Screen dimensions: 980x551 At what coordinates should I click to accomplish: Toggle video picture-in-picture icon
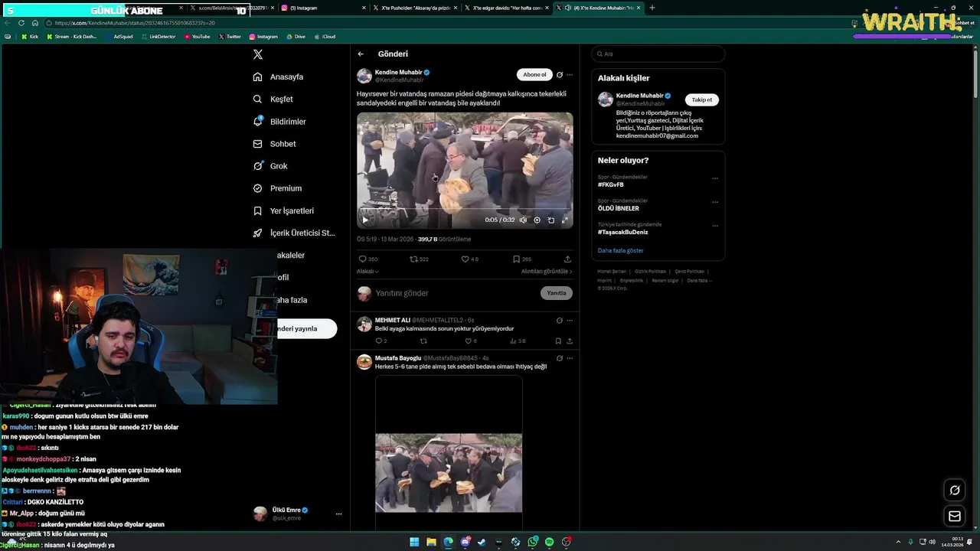551,220
